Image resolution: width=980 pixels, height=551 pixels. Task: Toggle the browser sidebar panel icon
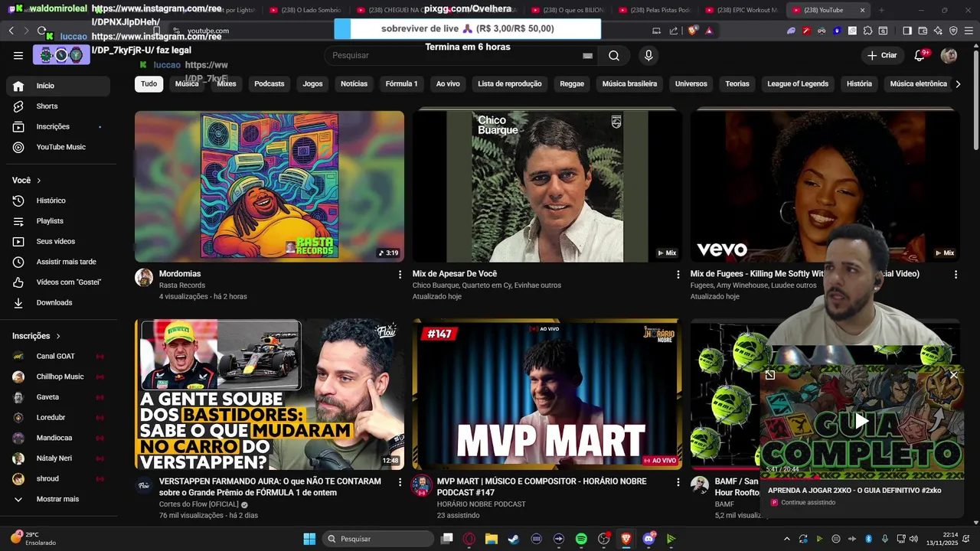907,31
